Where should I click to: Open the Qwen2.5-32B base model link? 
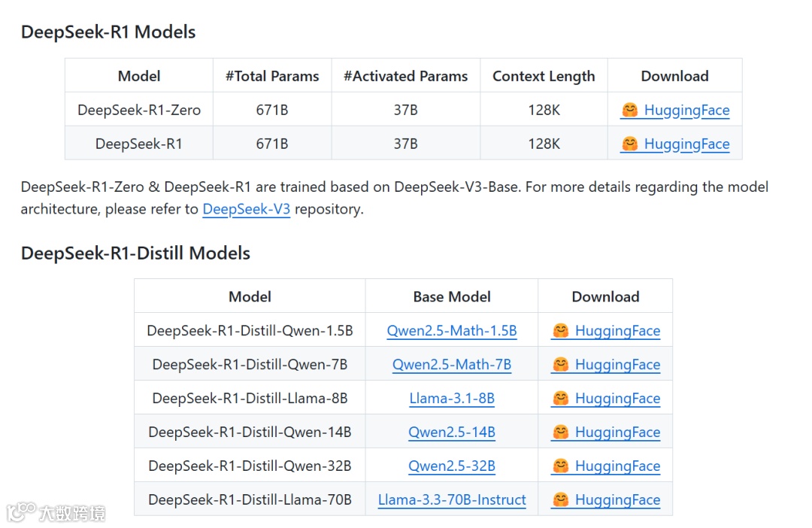[x=452, y=466]
